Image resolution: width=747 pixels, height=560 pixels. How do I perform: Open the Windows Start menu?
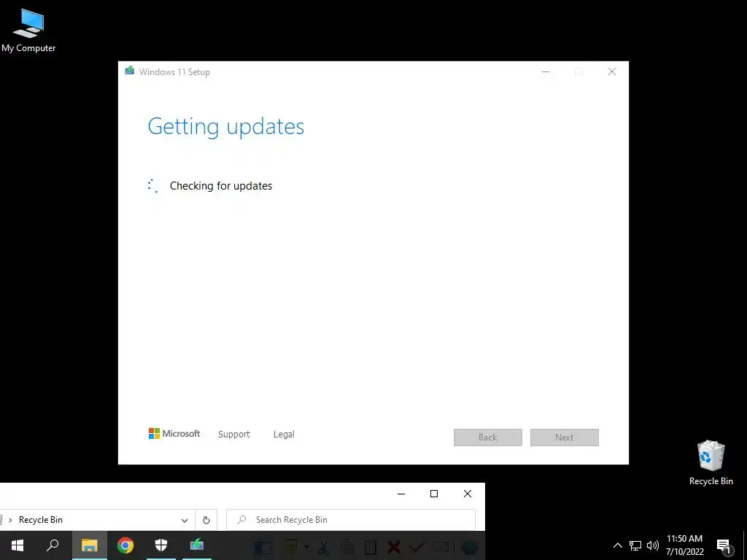click(x=18, y=545)
